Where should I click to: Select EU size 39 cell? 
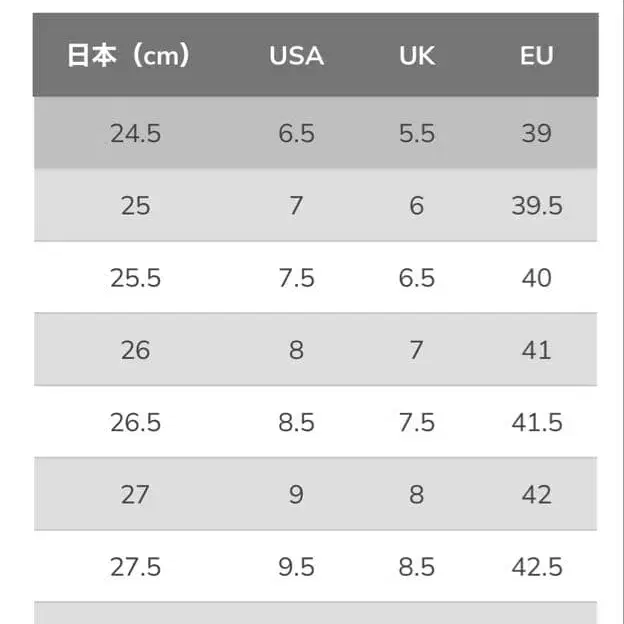coord(537,133)
